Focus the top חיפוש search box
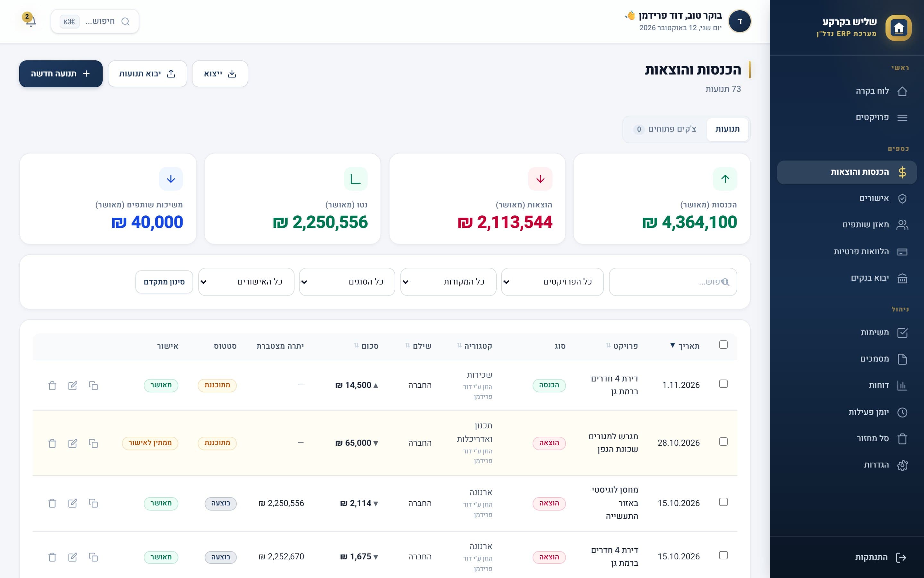The width and height of the screenshot is (924, 578). pyautogui.click(x=95, y=22)
